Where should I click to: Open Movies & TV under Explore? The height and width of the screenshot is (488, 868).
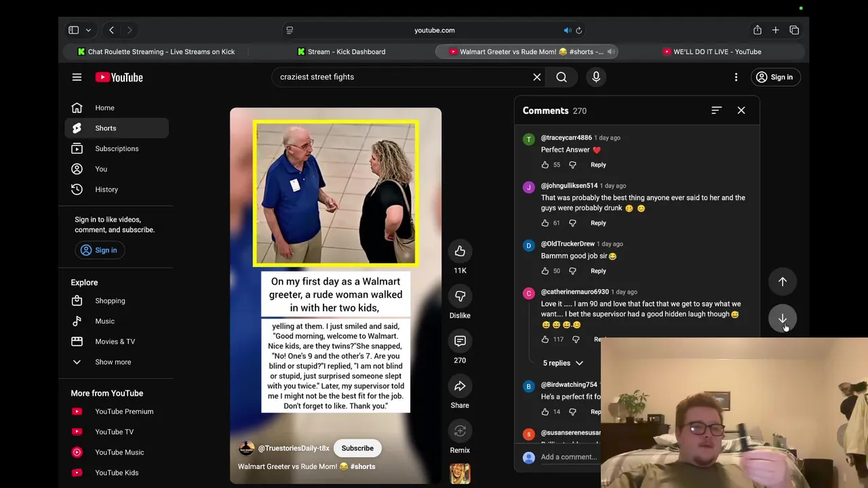(117, 342)
